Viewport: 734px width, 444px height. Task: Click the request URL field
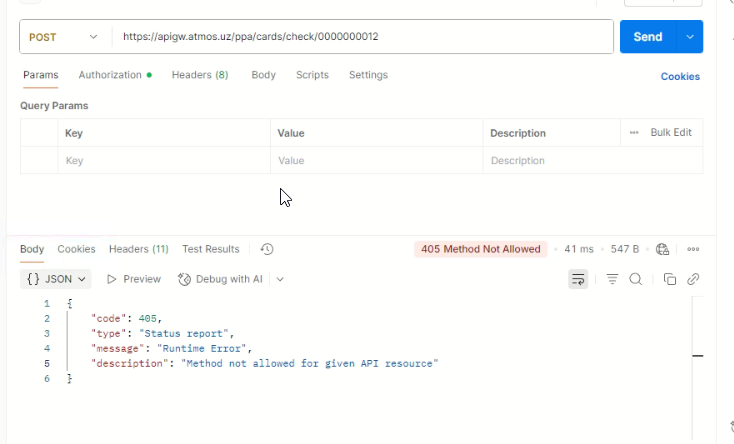360,37
